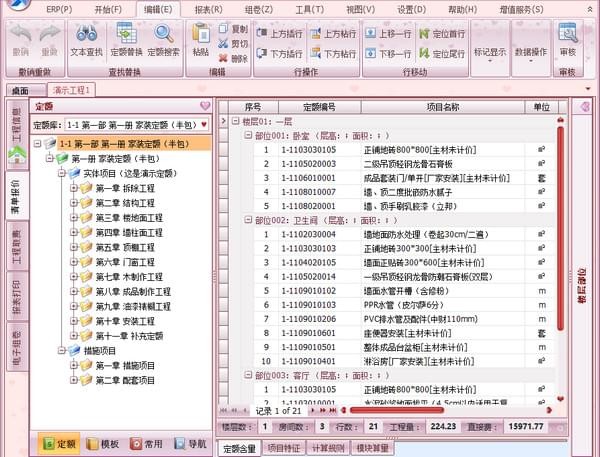Click last-record button in record navigator
The image size is (600, 457).
tap(333, 411)
